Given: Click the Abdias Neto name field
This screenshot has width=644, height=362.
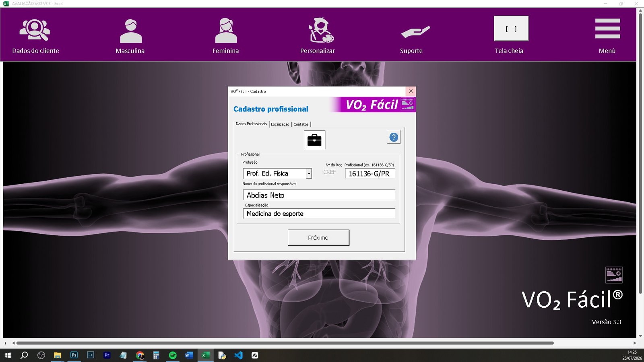Looking at the screenshot, I should 319,195.
